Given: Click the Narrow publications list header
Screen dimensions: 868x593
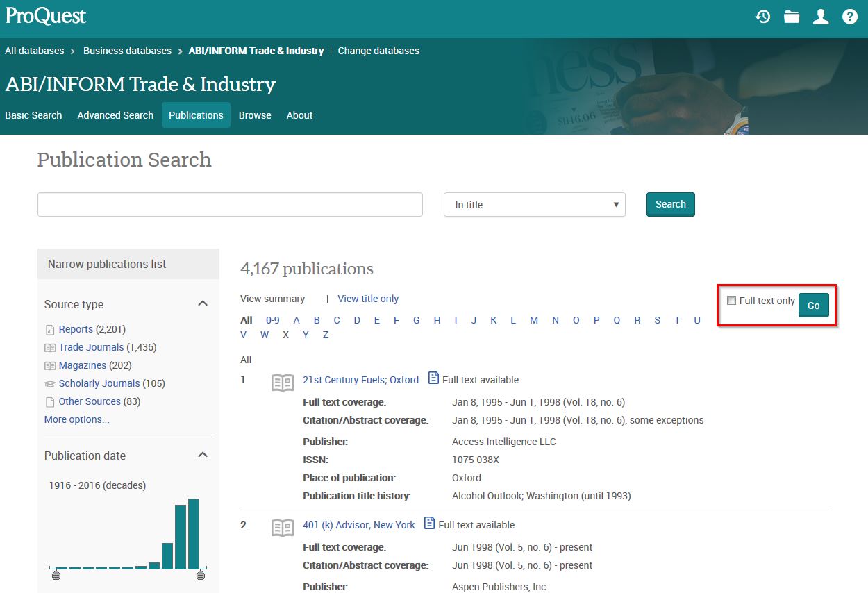Looking at the screenshot, I should (x=128, y=264).
